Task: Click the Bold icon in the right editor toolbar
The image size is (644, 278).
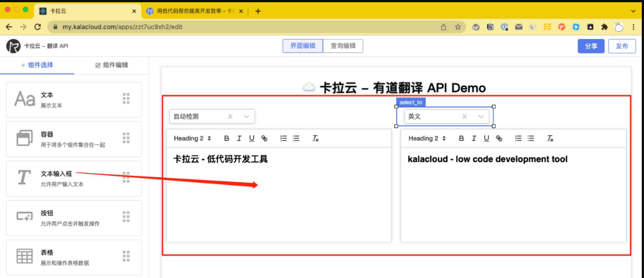Action: coord(461,138)
